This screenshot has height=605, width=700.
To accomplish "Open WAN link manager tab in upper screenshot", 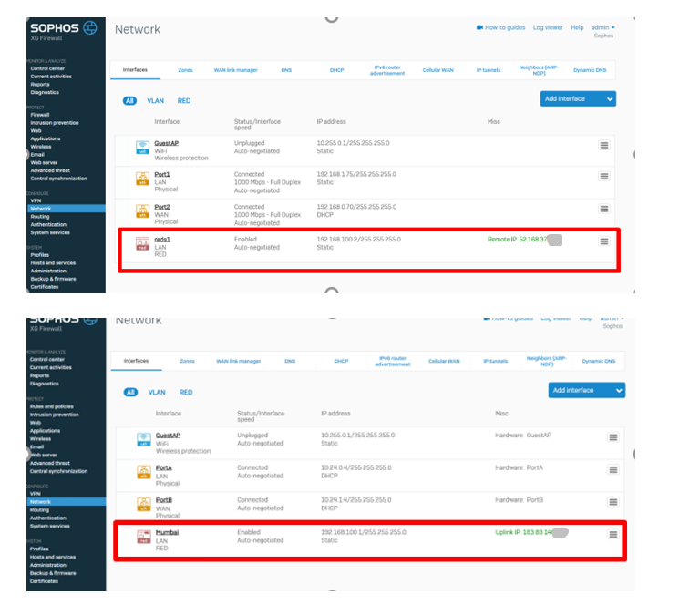I will 236,70.
